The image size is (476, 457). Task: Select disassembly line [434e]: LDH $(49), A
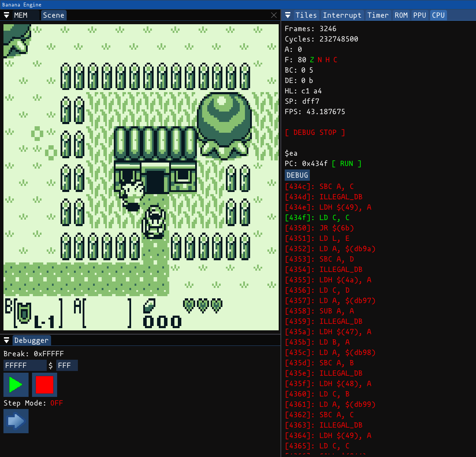pos(328,207)
